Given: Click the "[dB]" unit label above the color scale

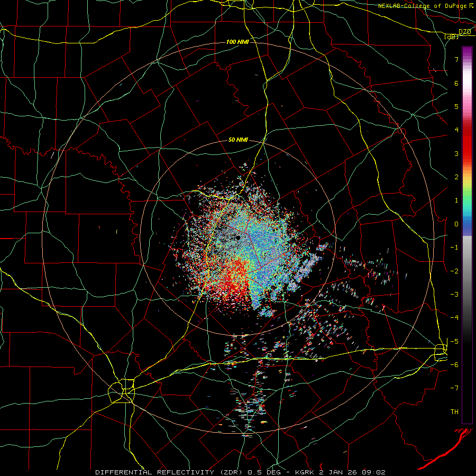Looking at the screenshot, I should tap(452, 36).
